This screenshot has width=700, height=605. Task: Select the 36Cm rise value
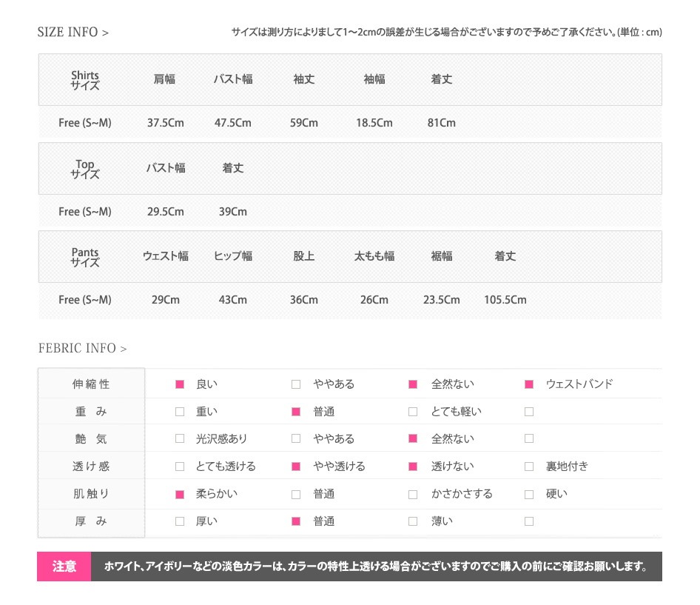304,300
